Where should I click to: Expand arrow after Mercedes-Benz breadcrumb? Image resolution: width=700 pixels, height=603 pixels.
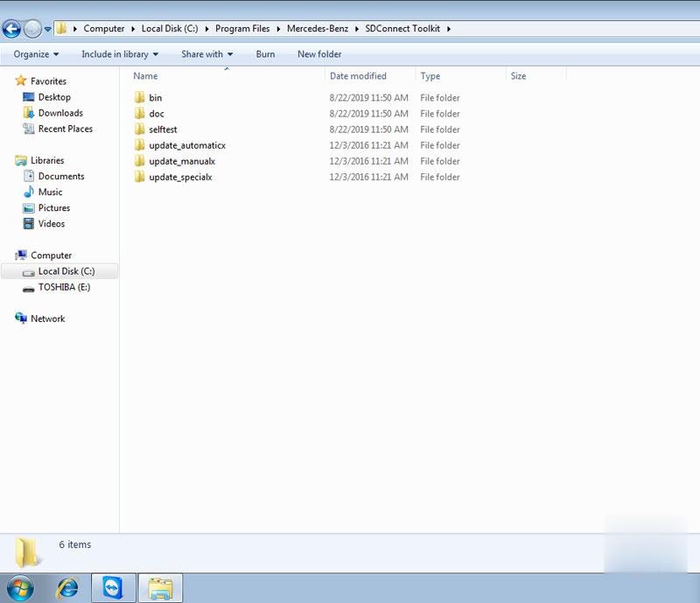(x=357, y=29)
